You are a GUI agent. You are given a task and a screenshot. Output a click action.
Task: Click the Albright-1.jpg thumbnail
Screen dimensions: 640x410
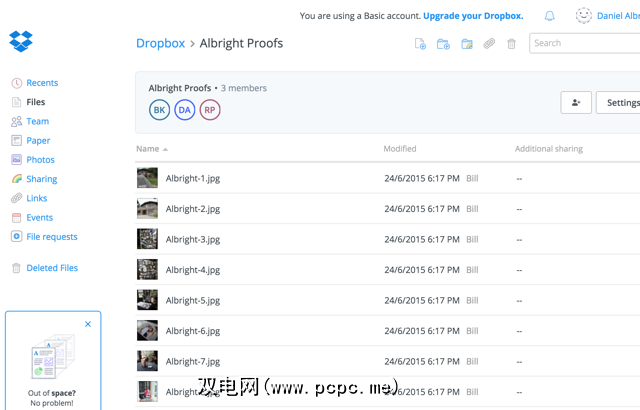coord(147,178)
